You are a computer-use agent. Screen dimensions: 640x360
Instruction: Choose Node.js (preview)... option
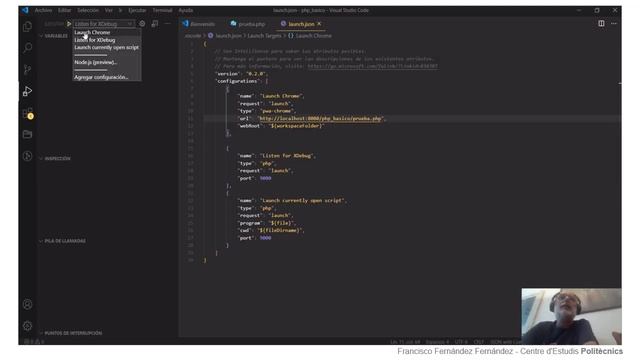click(x=96, y=62)
